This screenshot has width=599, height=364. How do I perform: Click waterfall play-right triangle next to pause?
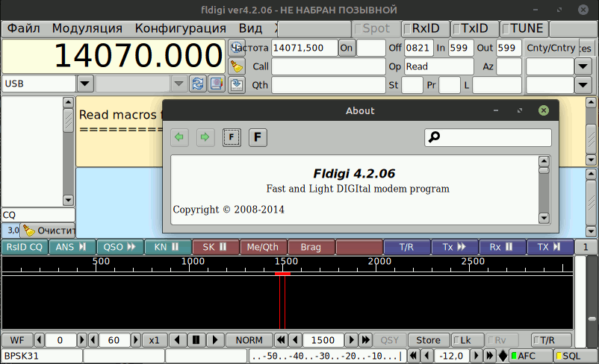click(214, 340)
